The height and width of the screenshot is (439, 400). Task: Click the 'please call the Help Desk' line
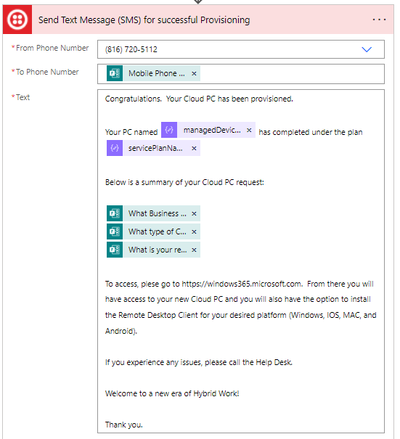tap(199, 362)
